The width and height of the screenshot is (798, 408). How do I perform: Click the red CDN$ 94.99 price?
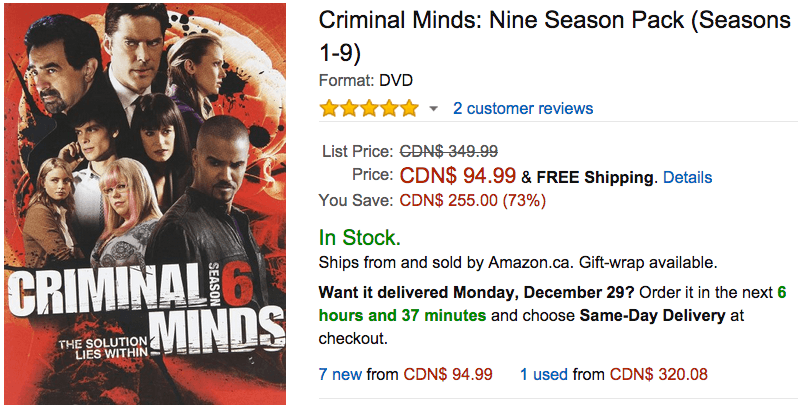pyautogui.click(x=458, y=176)
